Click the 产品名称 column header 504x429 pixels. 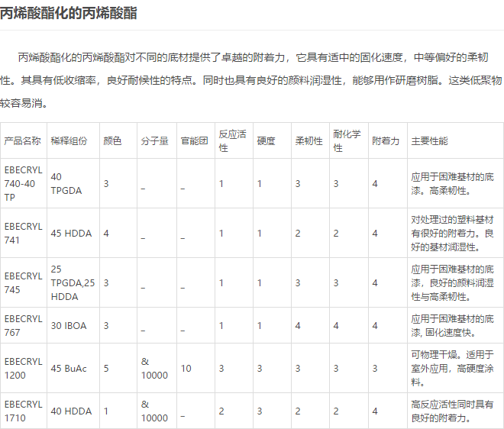point(23,141)
